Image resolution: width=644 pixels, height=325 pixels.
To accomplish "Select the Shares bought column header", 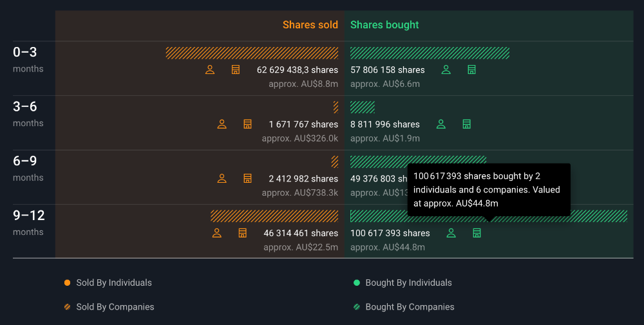I will (x=384, y=25).
